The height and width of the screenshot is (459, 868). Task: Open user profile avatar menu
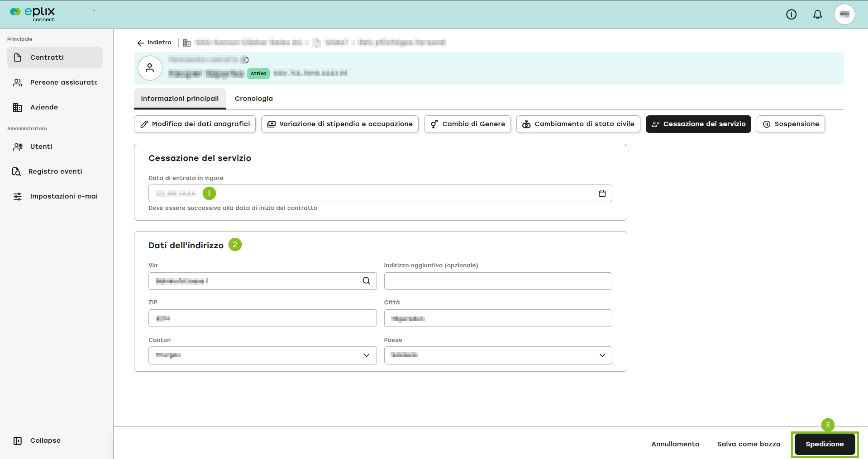[844, 14]
